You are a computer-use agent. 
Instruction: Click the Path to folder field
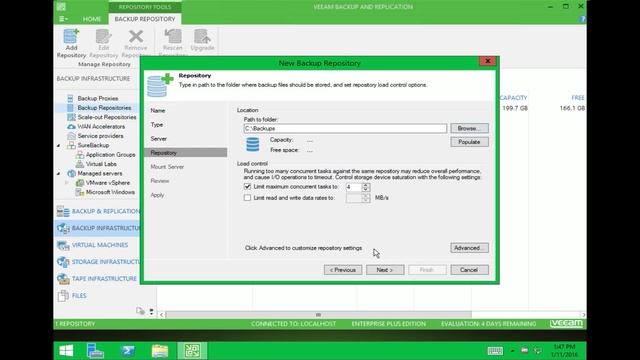(x=345, y=129)
